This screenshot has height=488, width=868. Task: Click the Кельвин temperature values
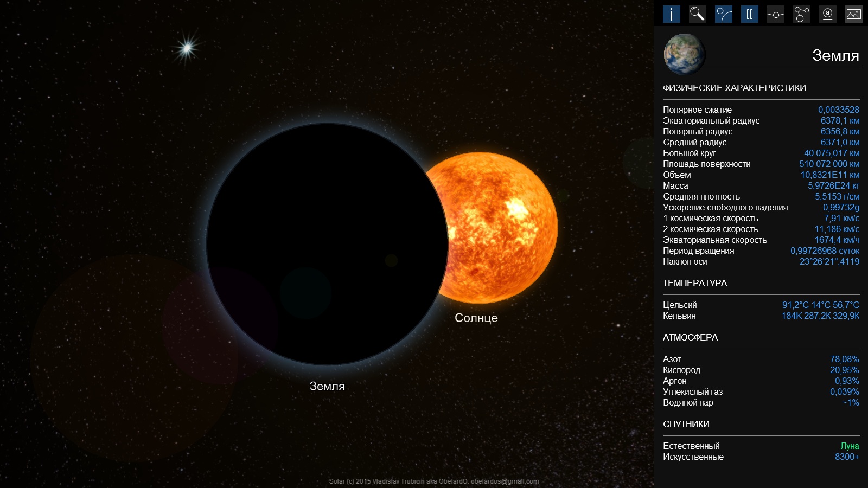tap(820, 316)
